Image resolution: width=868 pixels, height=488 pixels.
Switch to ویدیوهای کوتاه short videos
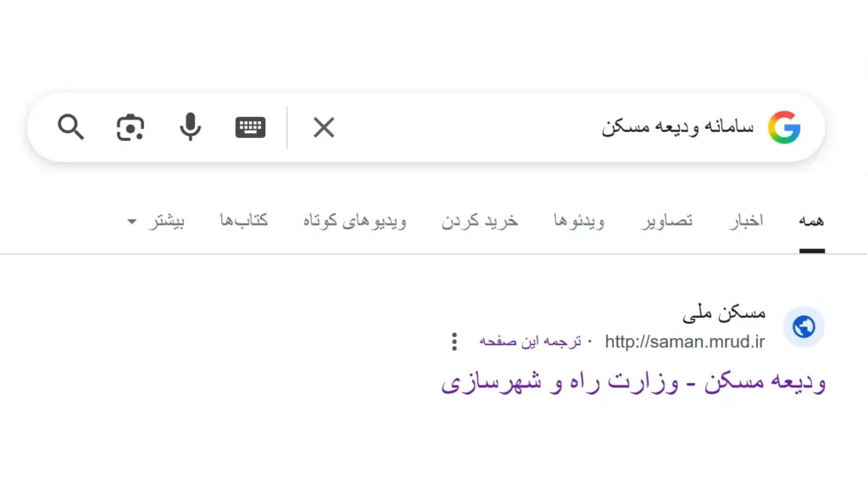click(x=353, y=219)
